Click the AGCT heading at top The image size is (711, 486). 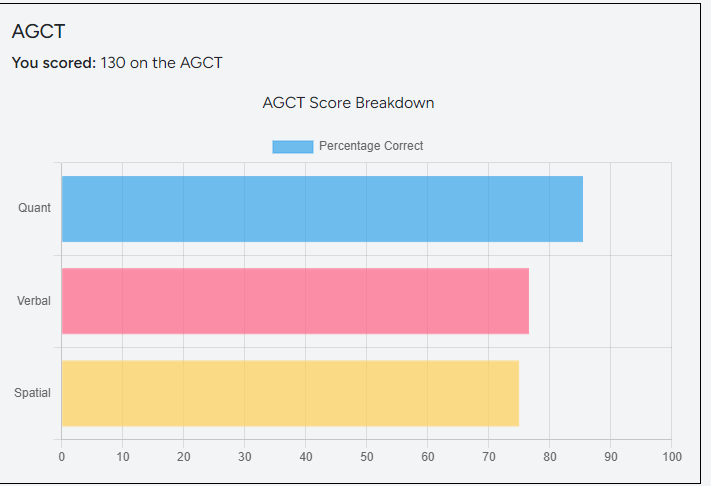(39, 32)
